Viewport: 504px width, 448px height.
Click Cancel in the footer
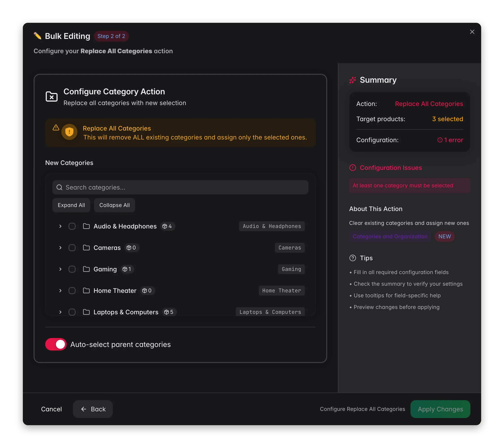pos(51,409)
